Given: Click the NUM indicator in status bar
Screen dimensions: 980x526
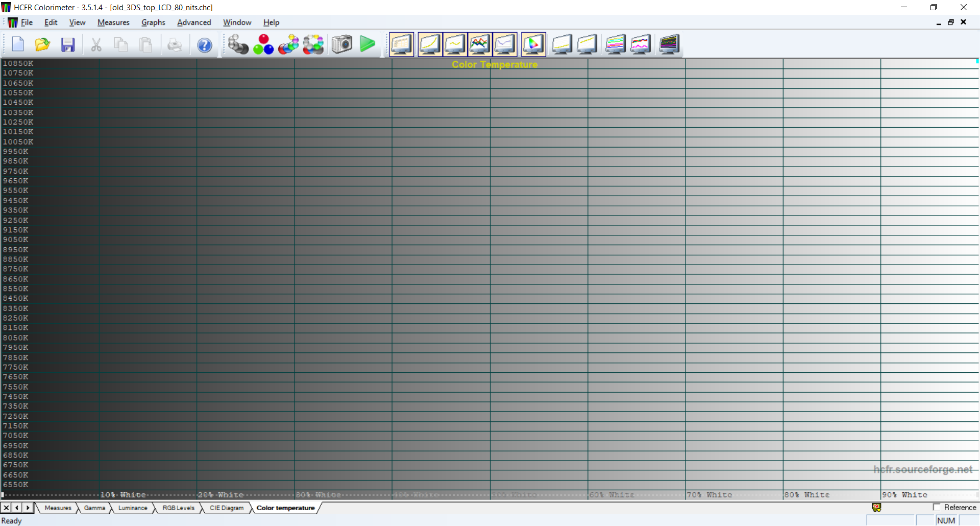Looking at the screenshot, I should [946, 520].
